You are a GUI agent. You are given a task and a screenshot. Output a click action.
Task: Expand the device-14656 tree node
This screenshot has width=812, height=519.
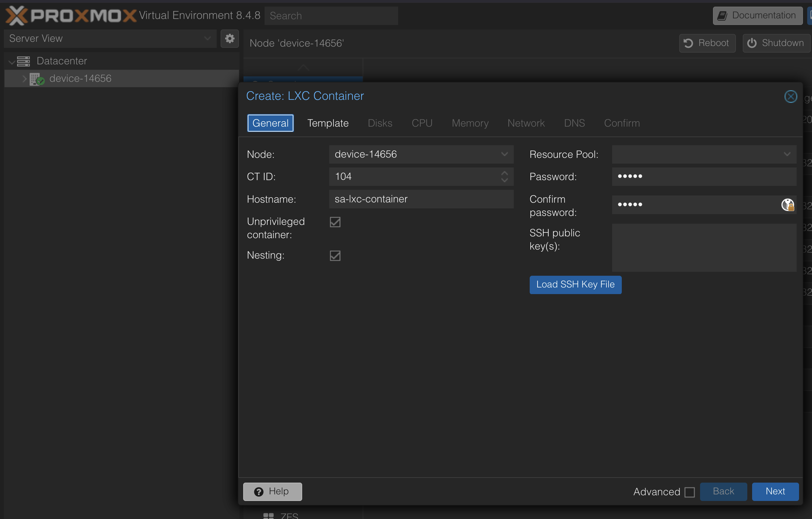(24, 79)
